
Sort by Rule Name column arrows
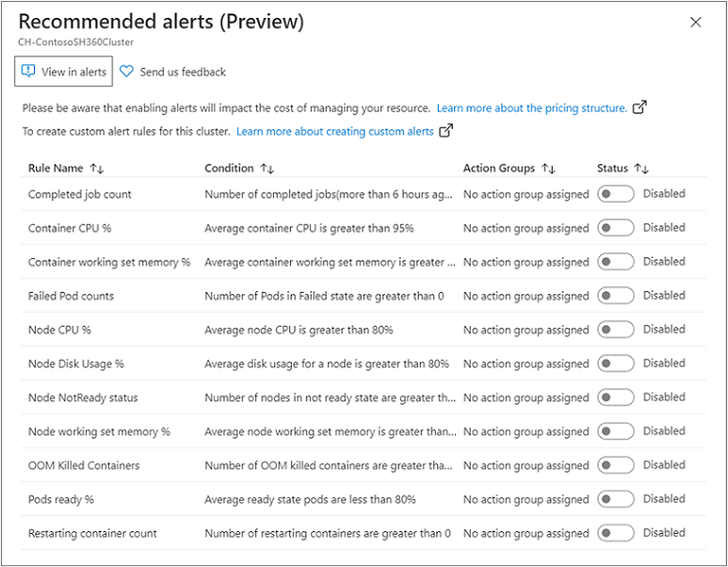click(x=97, y=169)
